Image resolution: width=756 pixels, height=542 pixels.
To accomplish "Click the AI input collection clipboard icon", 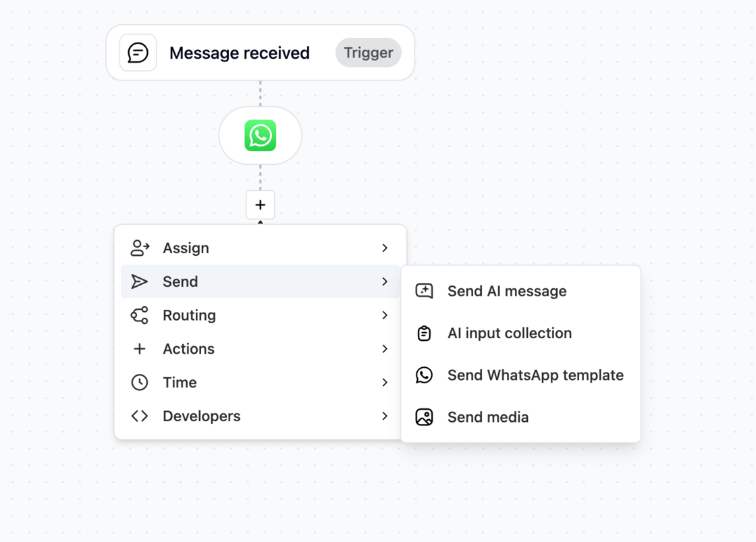I will [x=425, y=333].
